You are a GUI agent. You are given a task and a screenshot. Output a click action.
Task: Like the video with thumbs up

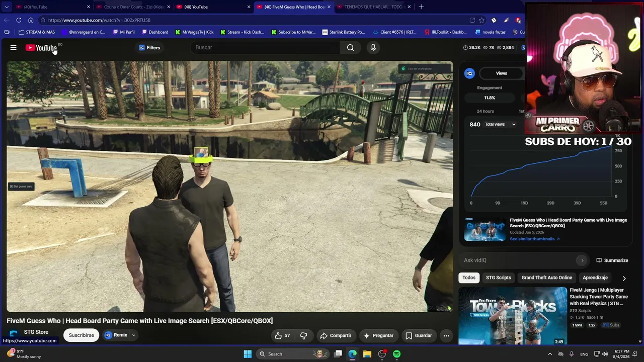click(282, 336)
